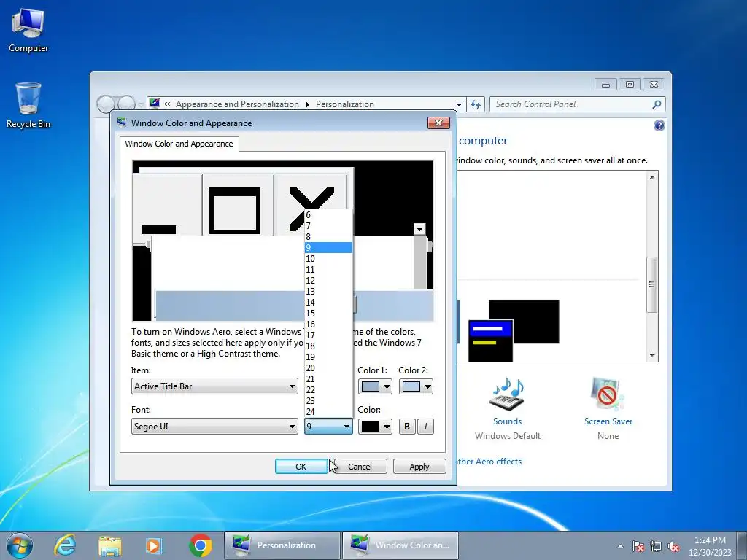Select font size 16 in list

(328, 324)
